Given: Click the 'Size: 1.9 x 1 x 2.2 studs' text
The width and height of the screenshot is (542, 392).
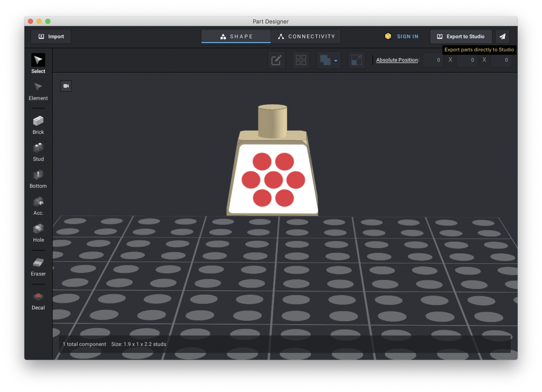Looking at the screenshot, I should (139, 344).
